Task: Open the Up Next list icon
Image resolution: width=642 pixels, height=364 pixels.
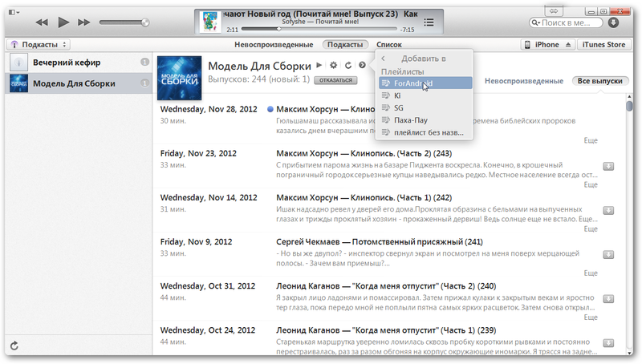Action: (429, 22)
